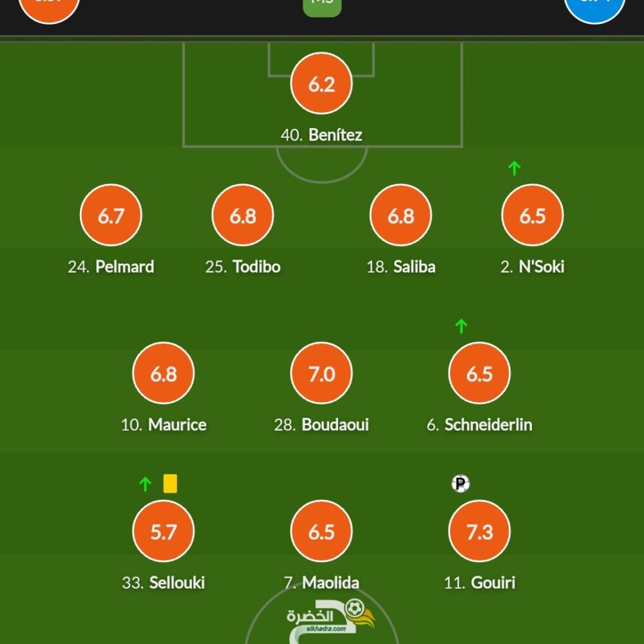Tap Todibo's 6.8 rating circle

[243, 215]
